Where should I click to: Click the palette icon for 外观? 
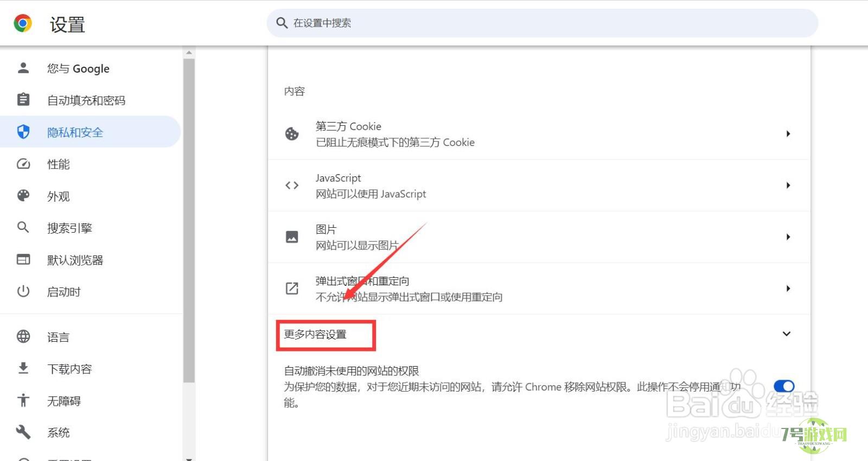tap(23, 196)
